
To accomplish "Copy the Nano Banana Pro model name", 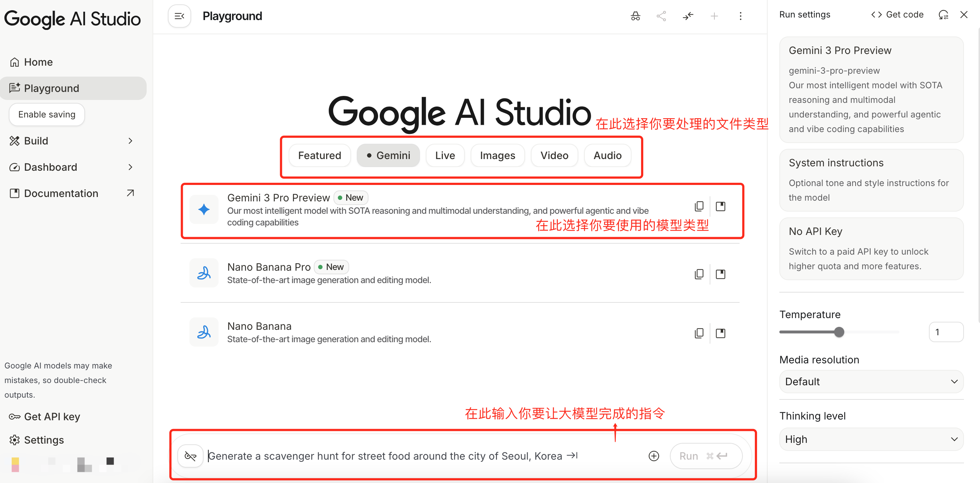I will pos(699,274).
